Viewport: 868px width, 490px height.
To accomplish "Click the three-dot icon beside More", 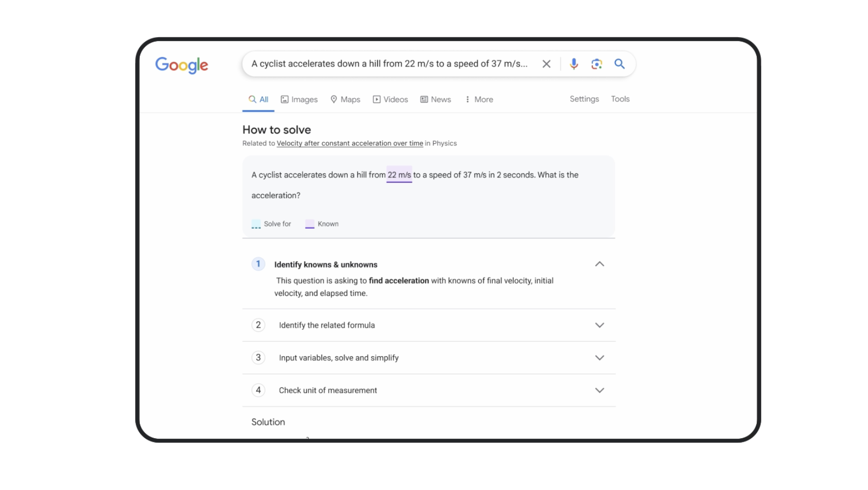I will [x=468, y=100].
